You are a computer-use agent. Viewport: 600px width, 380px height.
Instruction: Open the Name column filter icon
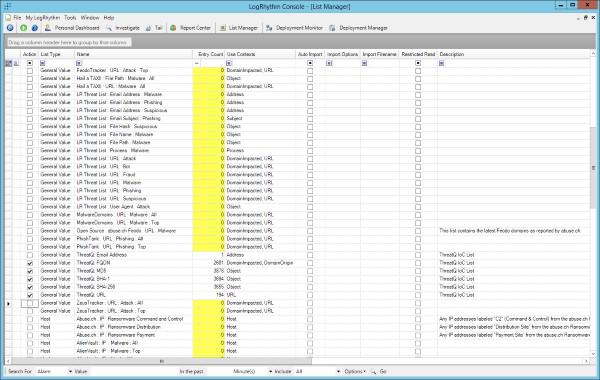tap(79, 63)
